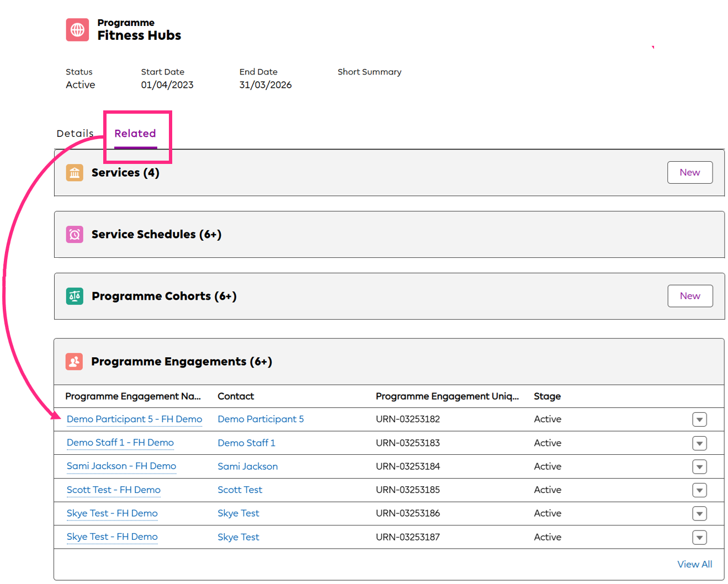This screenshot has height=584, width=728.
Task: Select the Services bank icon
Action: click(75, 173)
